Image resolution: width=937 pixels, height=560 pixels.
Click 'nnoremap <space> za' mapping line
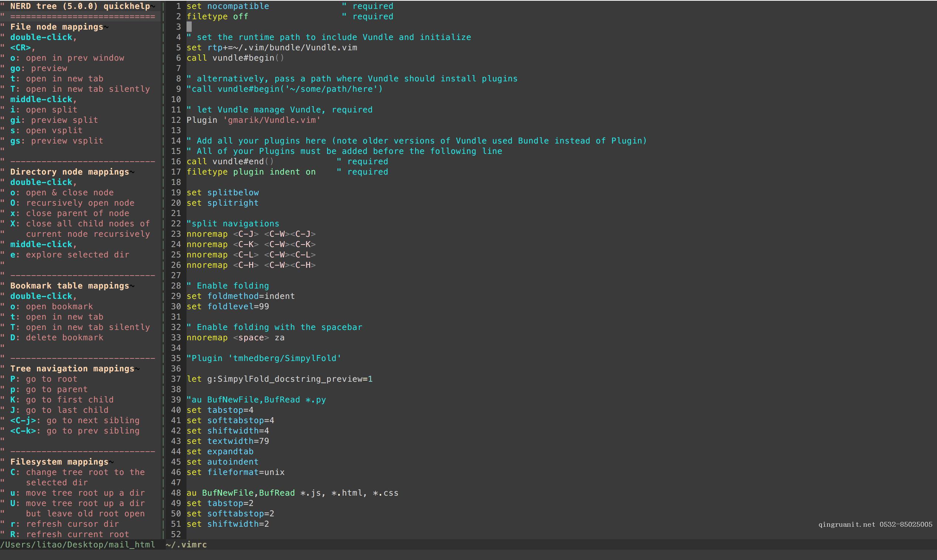pos(235,337)
